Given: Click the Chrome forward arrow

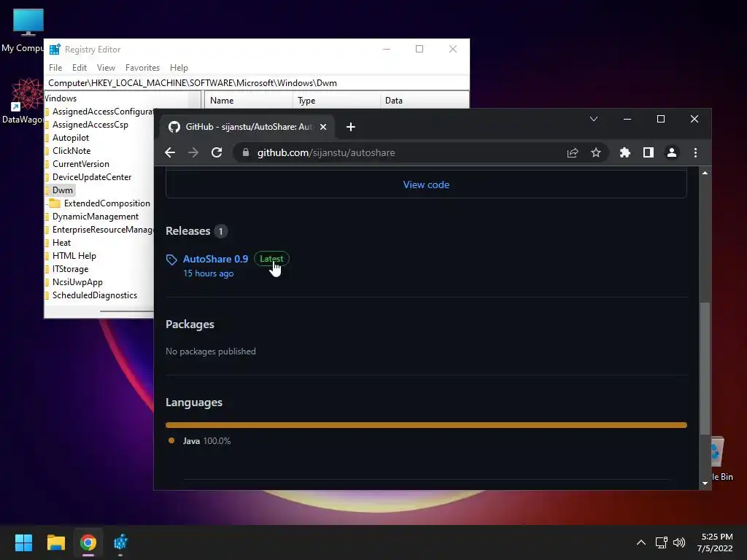Looking at the screenshot, I should [193, 152].
